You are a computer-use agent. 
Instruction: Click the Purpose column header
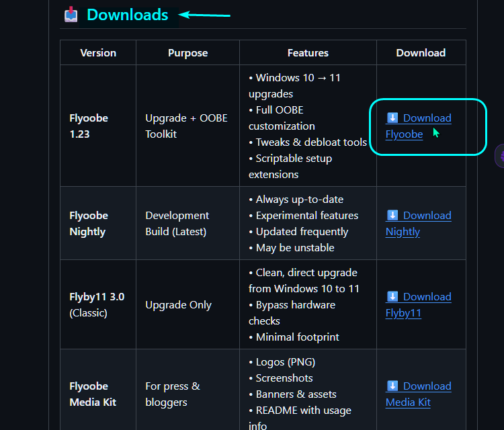tap(187, 52)
